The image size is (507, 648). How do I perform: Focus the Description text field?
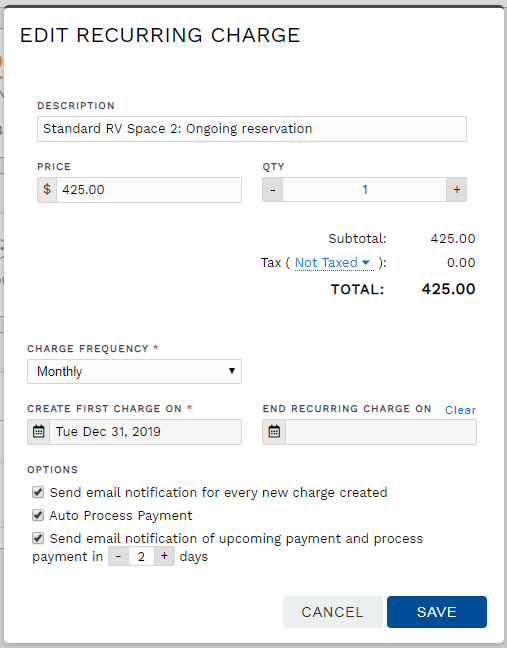(x=252, y=129)
